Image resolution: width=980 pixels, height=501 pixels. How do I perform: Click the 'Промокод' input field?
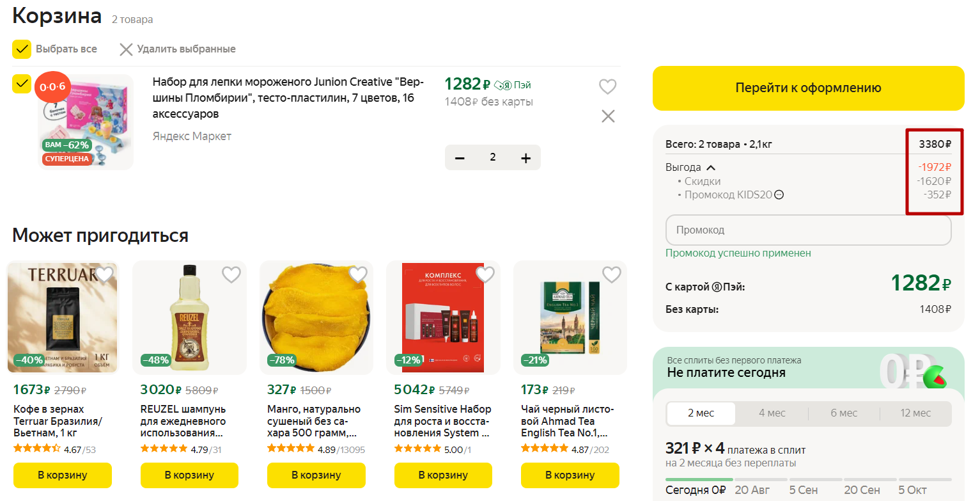[x=808, y=230]
